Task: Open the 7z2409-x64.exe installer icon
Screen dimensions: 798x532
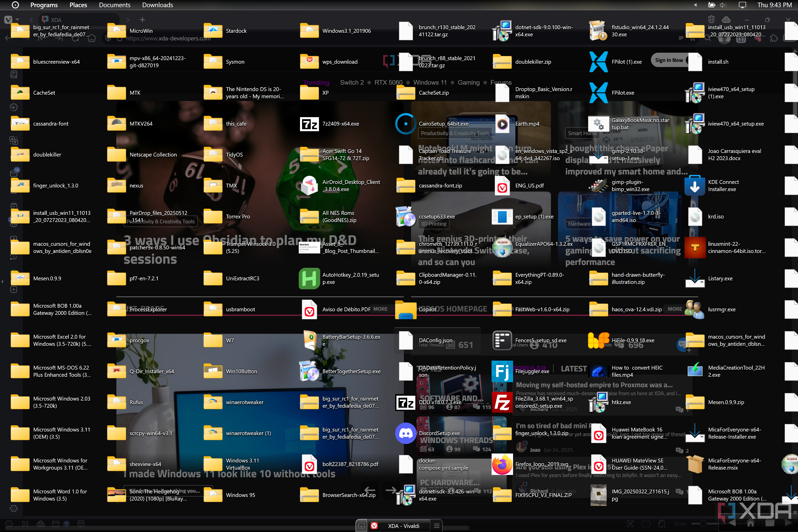Action: click(x=309, y=124)
